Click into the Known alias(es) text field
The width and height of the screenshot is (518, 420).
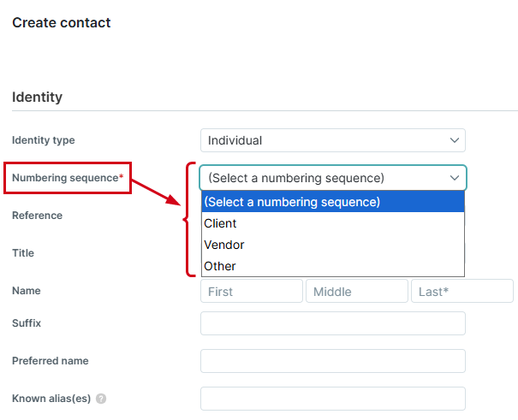(x=333, y=399)
